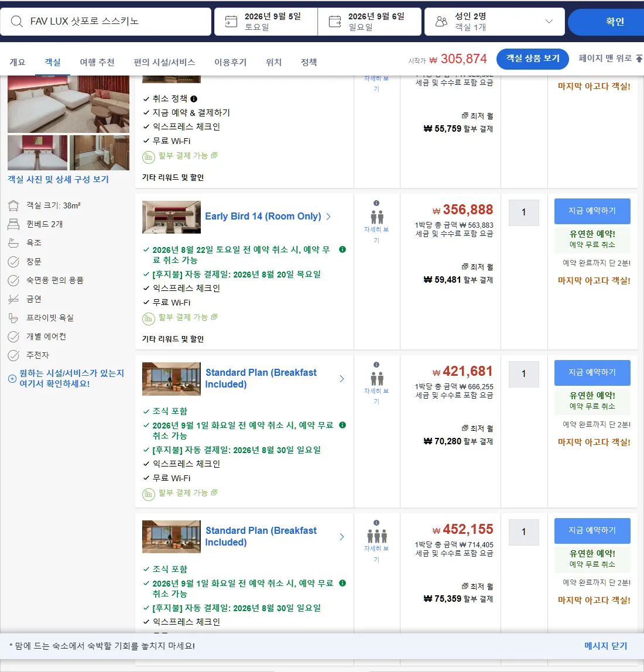The height and width of the screenshot is (672, 644).
Task: Click the page-top arrow icon
Action: (x=639, y=59)
